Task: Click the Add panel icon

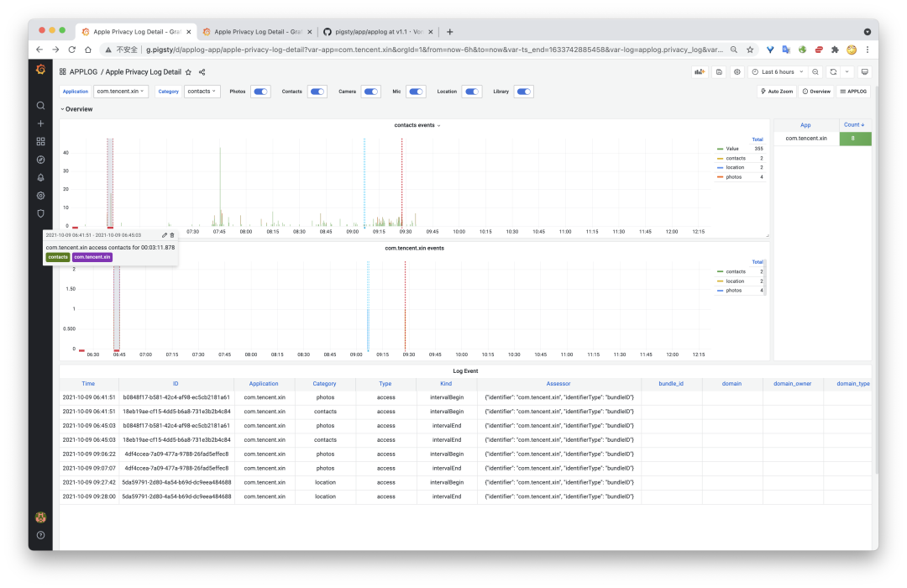Action: 699,72
